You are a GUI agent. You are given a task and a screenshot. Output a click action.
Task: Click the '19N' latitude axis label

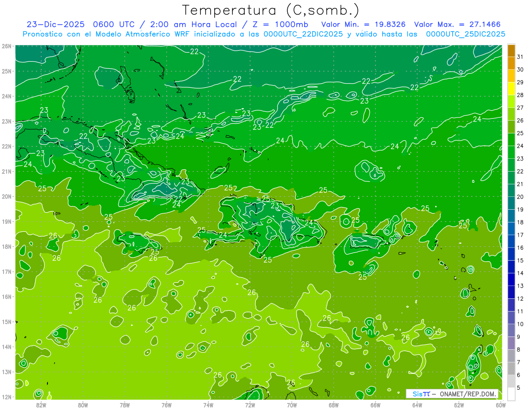[7, 221]
